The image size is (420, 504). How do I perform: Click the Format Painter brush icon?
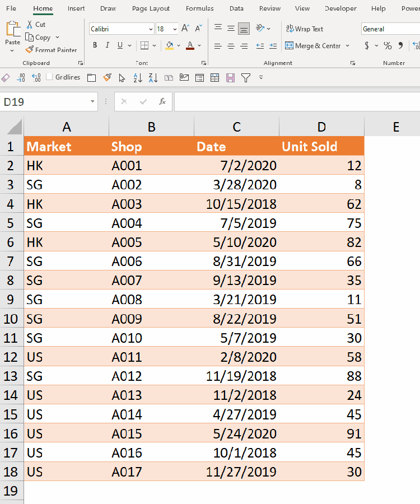(30, 50)
